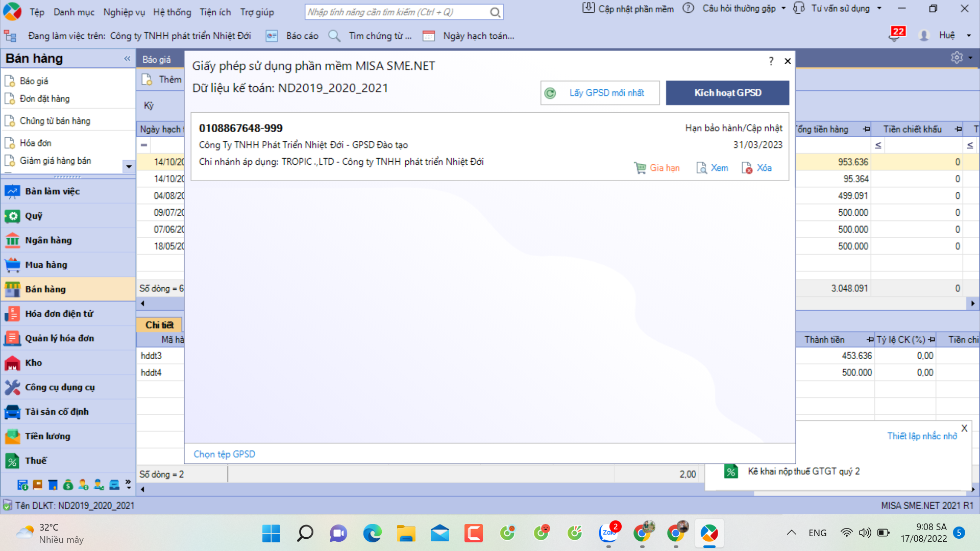
Task: Open the Tiền lương module icon
Action: click(12, 436)
